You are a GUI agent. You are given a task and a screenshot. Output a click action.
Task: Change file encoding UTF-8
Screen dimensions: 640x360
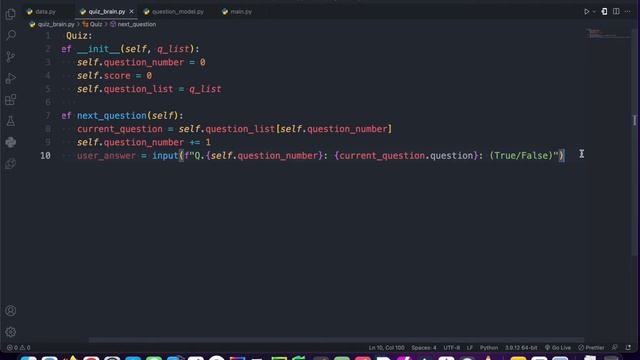(x=451, y=348)
